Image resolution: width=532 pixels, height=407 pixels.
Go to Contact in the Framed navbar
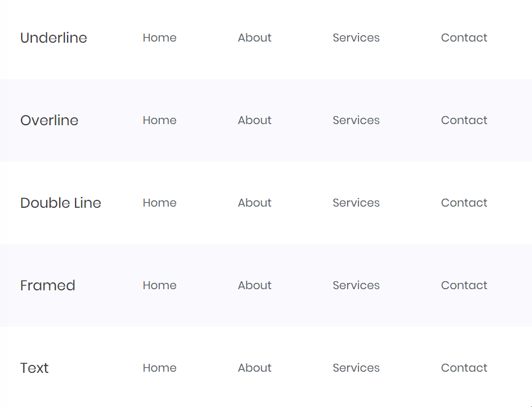(464, 285)
